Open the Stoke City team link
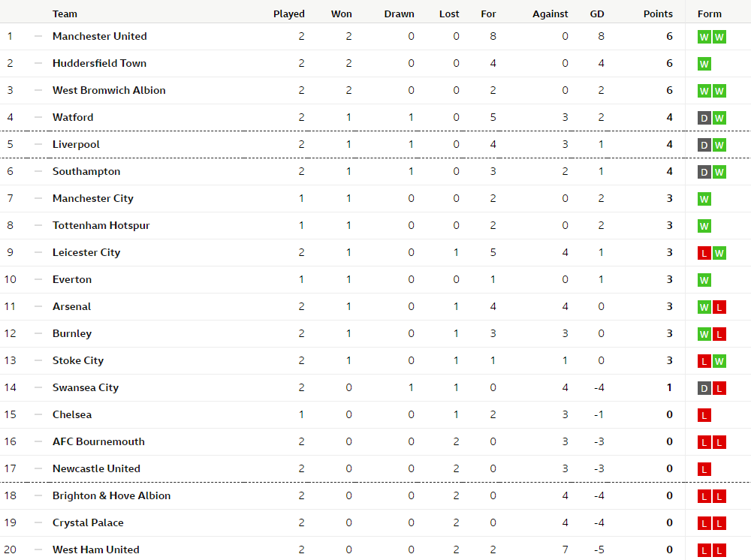Viewport: 751px width, 560px height. 78,360
